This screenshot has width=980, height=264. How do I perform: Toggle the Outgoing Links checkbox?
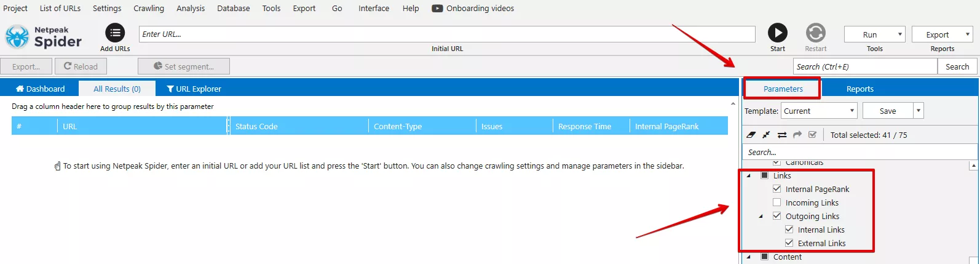pos(776,216)
